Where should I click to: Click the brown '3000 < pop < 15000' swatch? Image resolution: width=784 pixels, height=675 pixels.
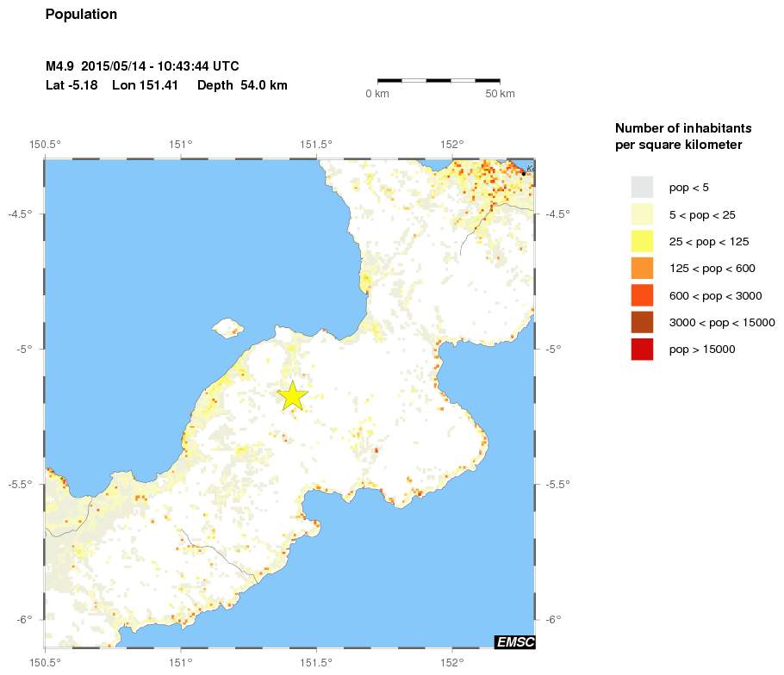click(x=642, y=323)
